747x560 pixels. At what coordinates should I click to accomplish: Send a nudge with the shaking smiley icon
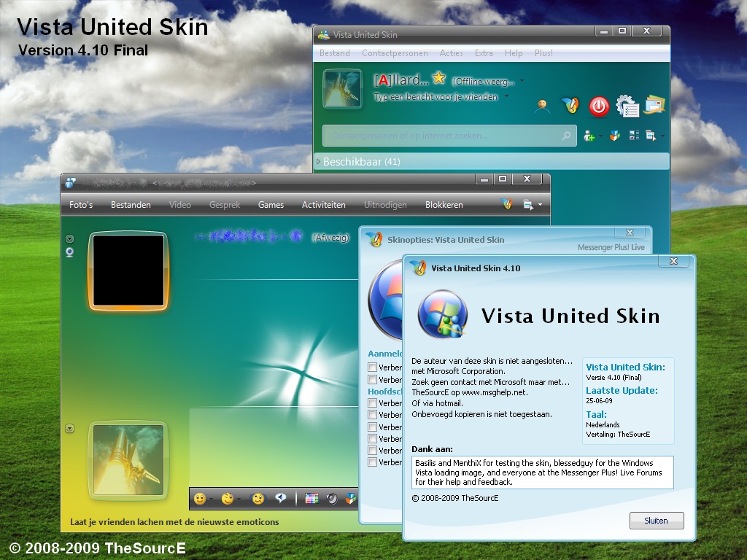point(258,499)
